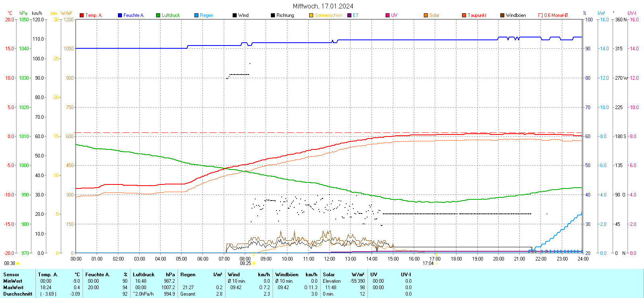The width and height of the screenshot is (644, 298).
Task: Select the green Luftdruck legend swatch
Action: click(158, 15)
